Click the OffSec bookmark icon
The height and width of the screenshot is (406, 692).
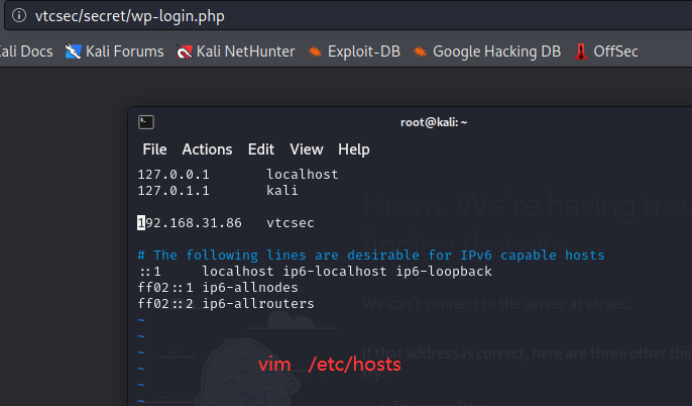coord(581,52)
